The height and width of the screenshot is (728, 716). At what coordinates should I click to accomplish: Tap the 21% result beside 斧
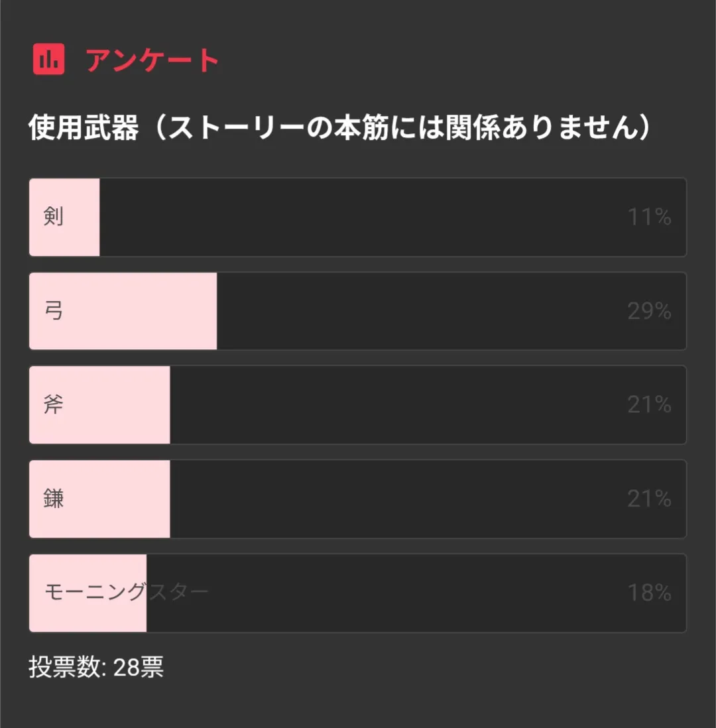point(649,405)
